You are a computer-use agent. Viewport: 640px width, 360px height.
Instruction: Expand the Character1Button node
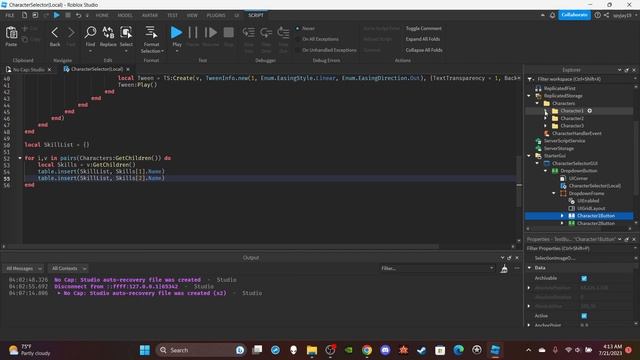click(x=562, y=216)
